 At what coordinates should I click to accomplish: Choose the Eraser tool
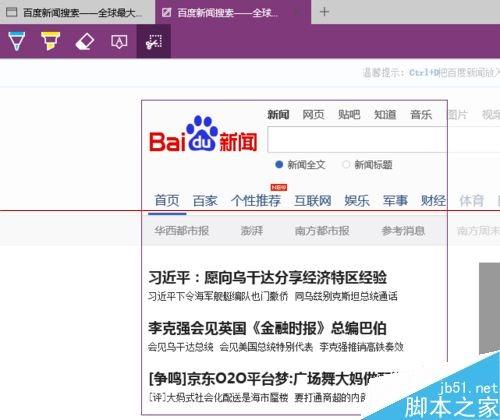85,42
